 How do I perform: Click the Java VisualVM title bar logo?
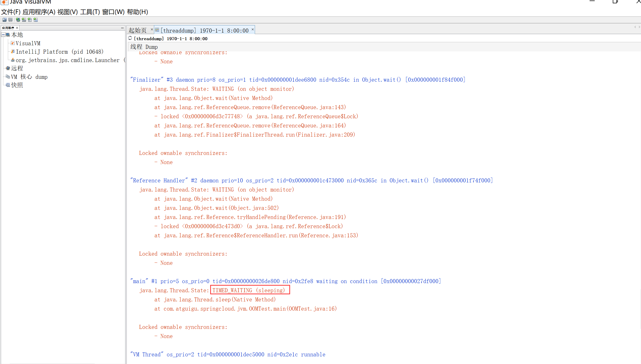(5, 2)
